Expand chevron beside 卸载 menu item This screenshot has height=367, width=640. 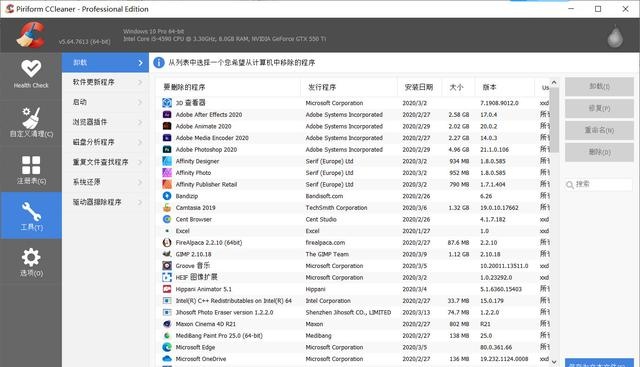point(140,63)
